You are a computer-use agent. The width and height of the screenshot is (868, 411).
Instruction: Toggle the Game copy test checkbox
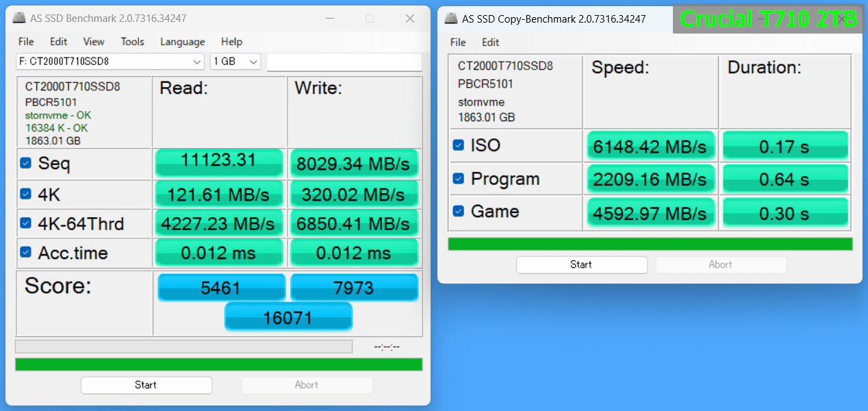tap(459, 211)
